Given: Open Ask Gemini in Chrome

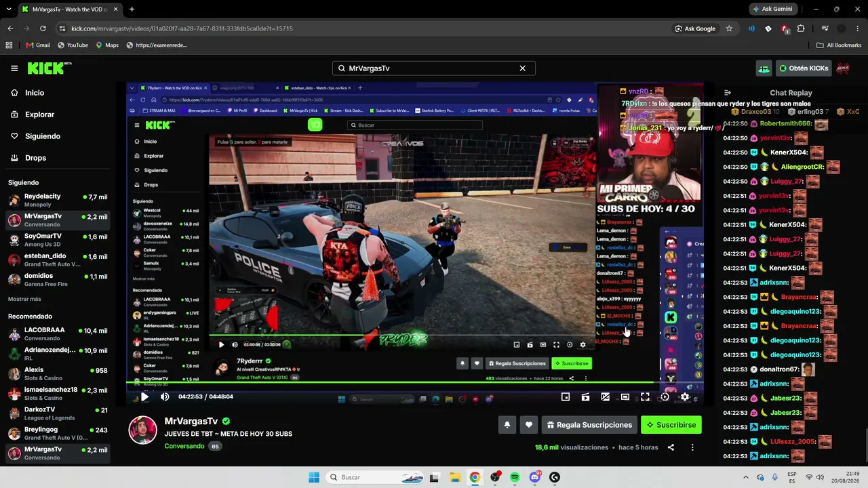Looking at the screenshot, I should [772, 9].
